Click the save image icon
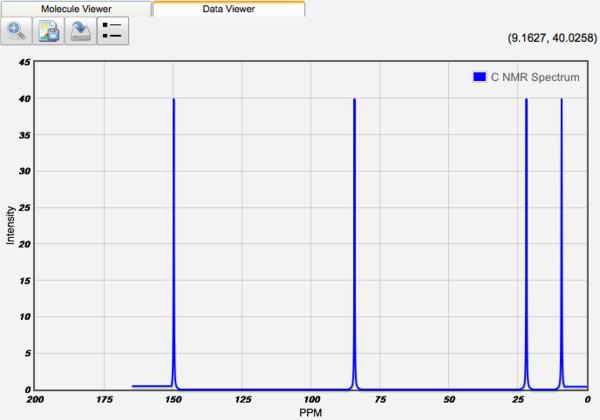The width and height of the screenshot is (600, 420). click(x=49, y=33)
